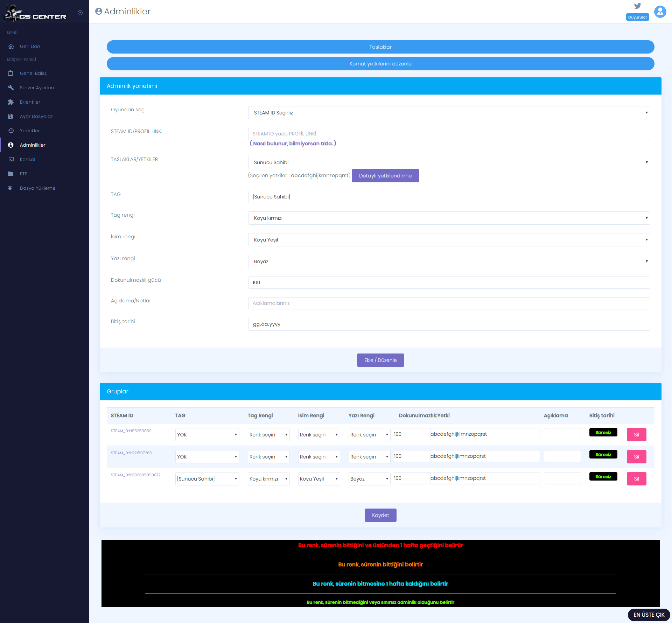Click the Genel Bakış clipboard icon
Viewport: 672px width, 623px height.
pos(11,73)
